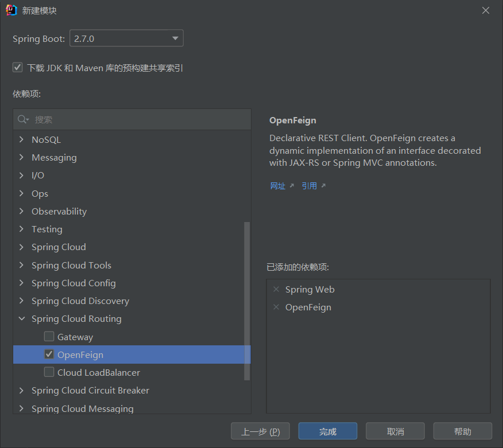Collapse the Spring Cloud Routing category
Screen dimensions: 503x448
[21, 318]
